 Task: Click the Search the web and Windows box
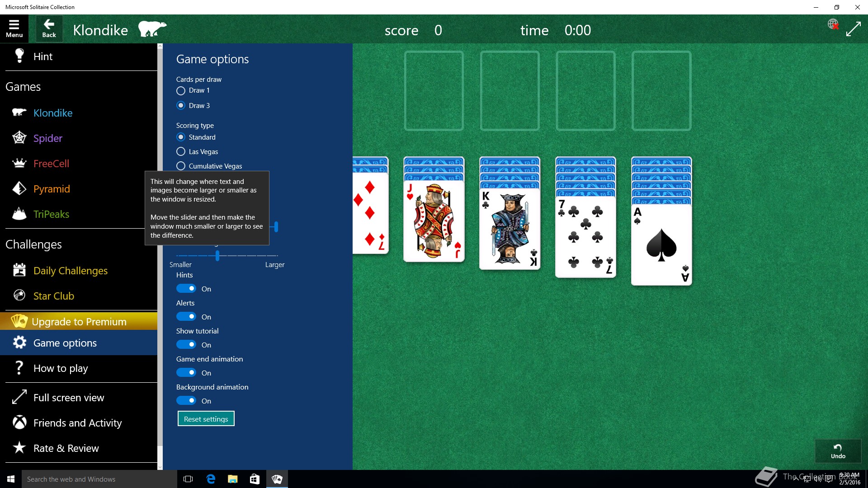click(99, 479)
